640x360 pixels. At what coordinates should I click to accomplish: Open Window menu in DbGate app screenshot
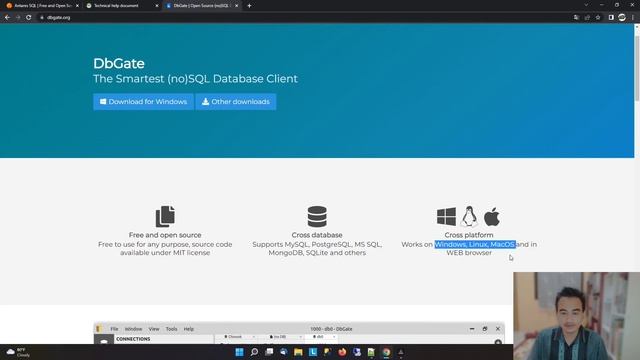(133, 329)
